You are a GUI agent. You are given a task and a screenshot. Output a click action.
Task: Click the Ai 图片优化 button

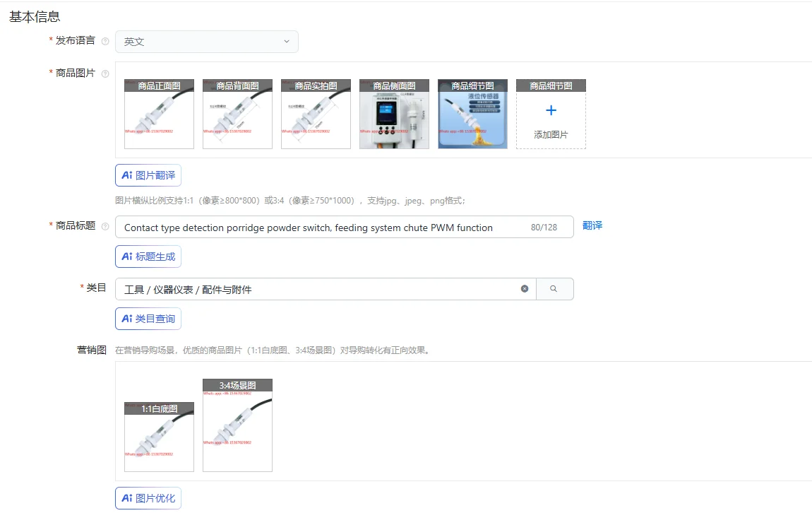coord(148,498)
